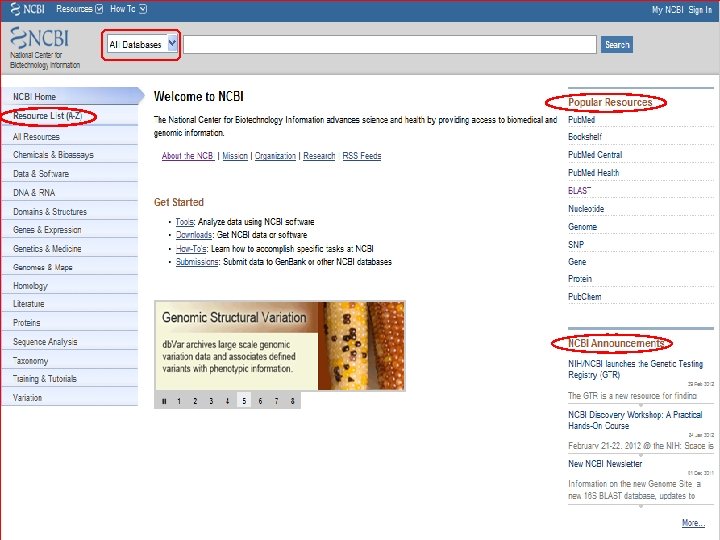Screen dimensions: 720x540
Task: Open Genomes & Maps category
Action: pyautogui.click(x=70, y=267)
